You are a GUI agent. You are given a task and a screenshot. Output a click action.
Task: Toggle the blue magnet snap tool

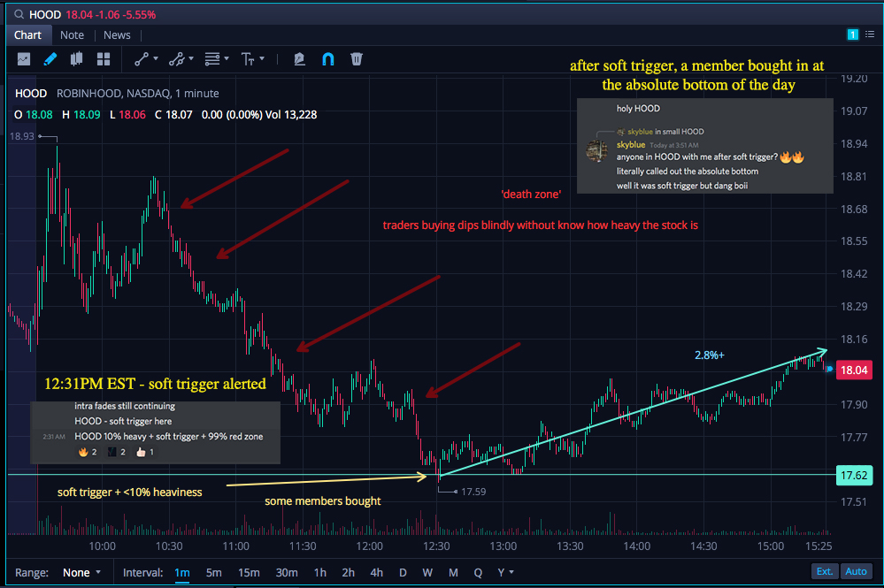point(328,58)
